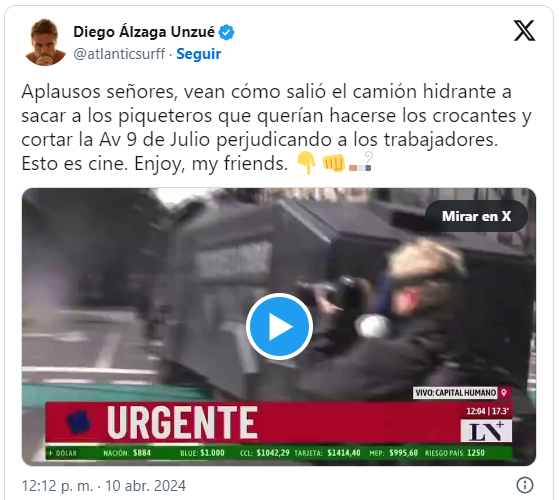The width and height of the screenshot is (559, 500).
Task: Click the dollar ticker bar in video
Action: click(278, 453)
